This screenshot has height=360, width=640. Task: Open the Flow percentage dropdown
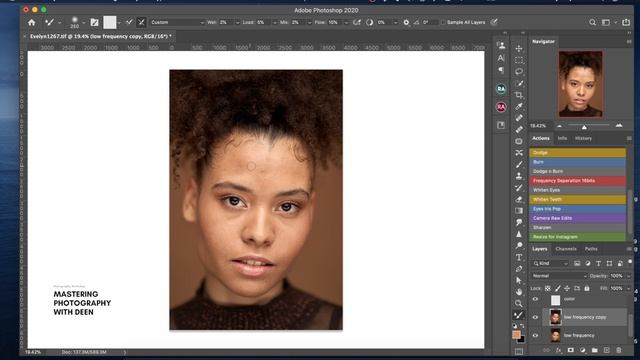pyautogui.click(x=346, y=22)
